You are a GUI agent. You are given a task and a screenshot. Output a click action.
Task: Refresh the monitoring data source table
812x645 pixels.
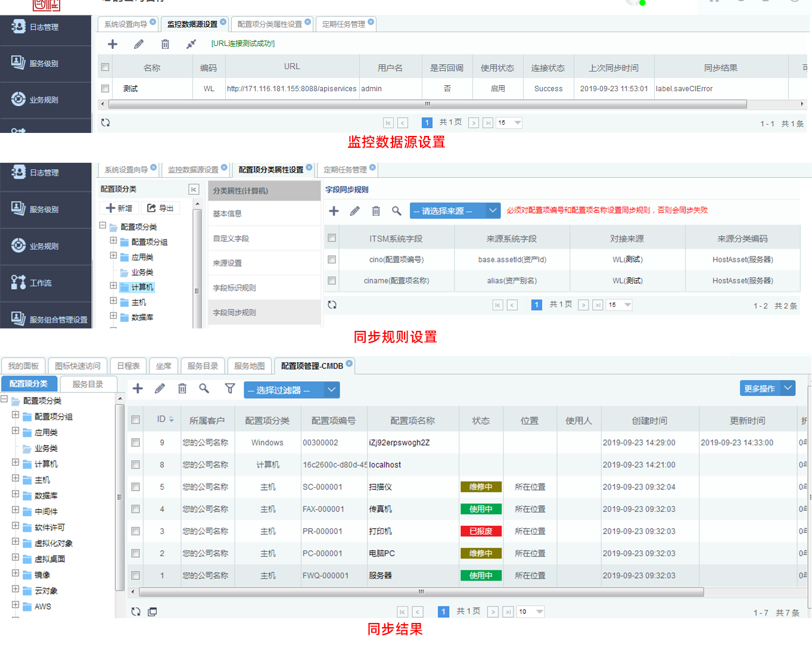pos(105,123)
